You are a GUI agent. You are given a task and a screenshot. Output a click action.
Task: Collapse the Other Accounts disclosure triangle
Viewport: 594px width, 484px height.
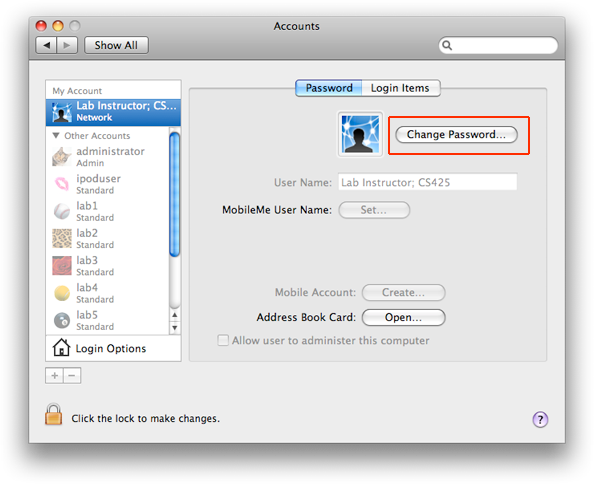(x=56, y=135)
